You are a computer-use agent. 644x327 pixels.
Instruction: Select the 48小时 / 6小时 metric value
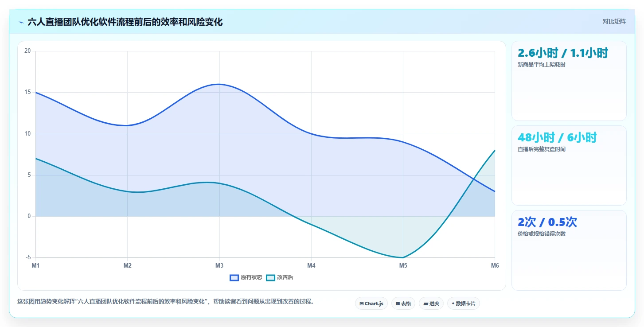pyautogui.click(x=557, y=137)
